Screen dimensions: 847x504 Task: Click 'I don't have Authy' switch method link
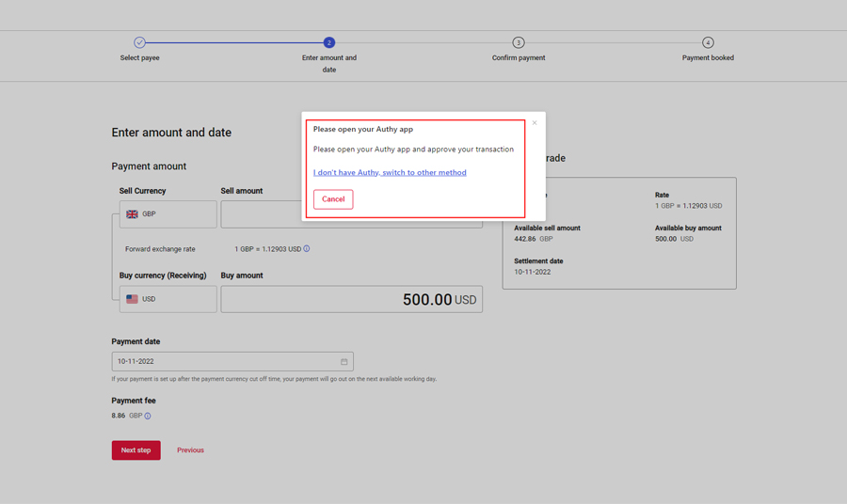coord(390,173)
